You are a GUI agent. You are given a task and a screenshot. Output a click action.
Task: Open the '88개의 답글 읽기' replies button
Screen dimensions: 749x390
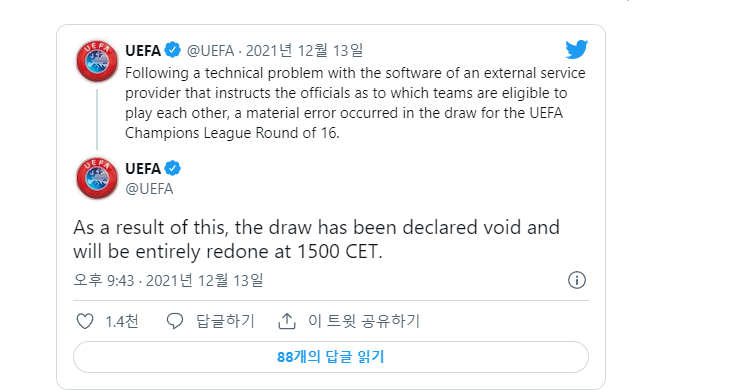coord(331,357)
